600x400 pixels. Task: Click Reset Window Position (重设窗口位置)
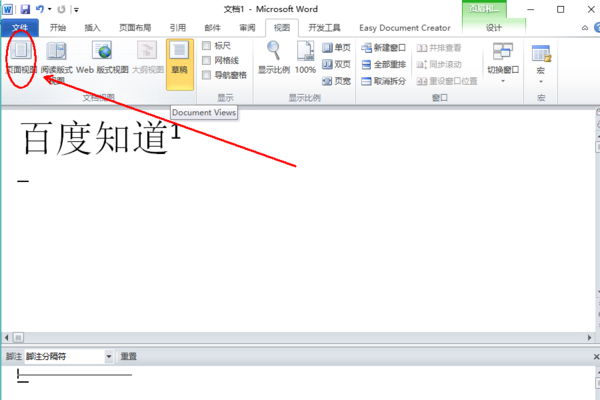[447, 81]
